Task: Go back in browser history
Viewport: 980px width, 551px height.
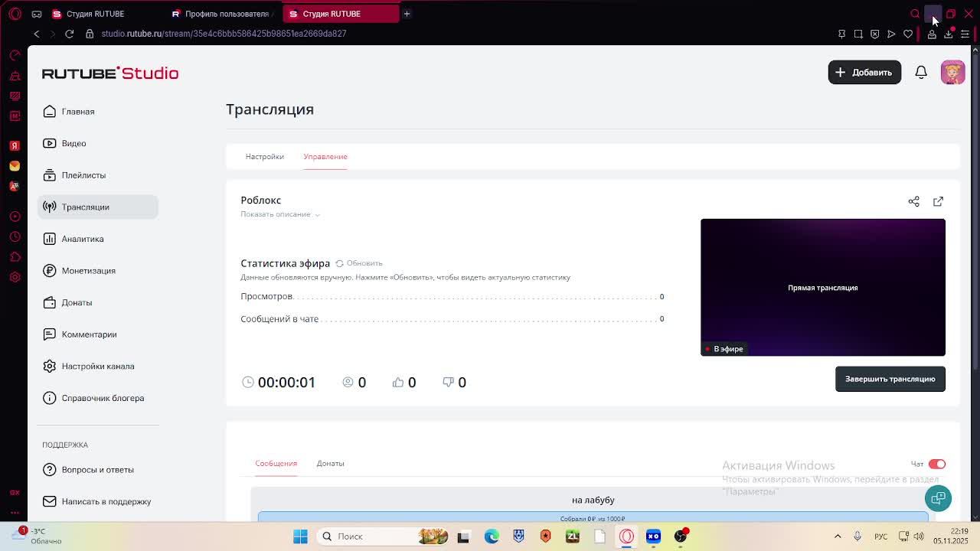Action: click(x=36, y=34)
